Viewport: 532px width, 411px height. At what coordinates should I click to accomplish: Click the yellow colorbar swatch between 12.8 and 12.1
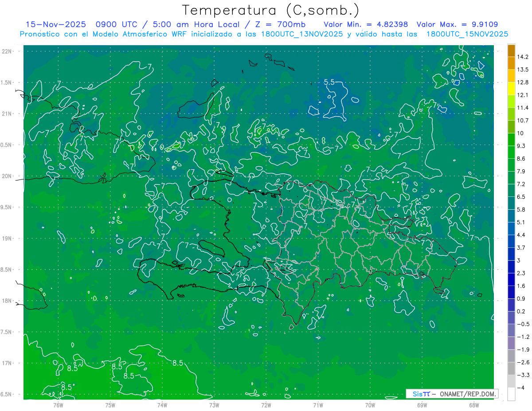pos(511,89)
